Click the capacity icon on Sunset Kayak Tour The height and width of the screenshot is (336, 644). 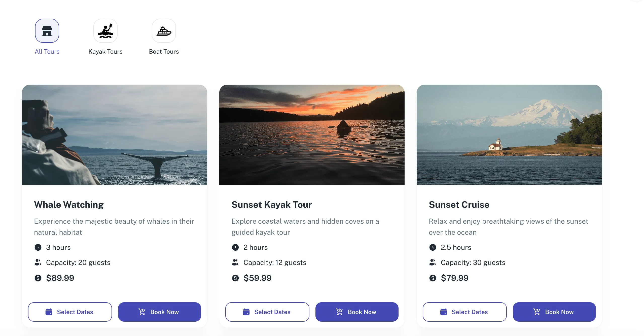(x=235, y=262)
